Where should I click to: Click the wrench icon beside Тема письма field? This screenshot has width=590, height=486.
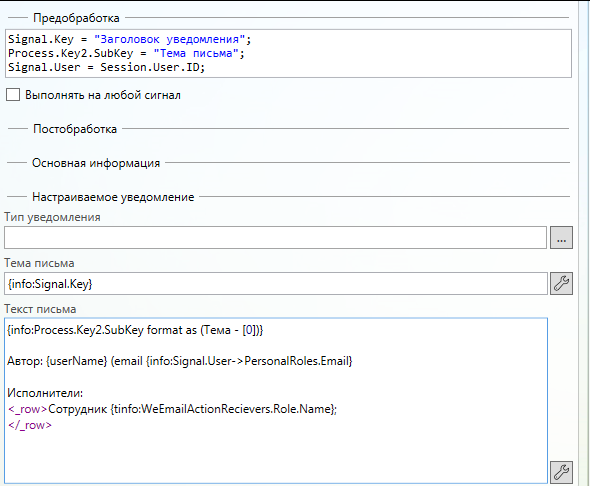tap(561, 283)
